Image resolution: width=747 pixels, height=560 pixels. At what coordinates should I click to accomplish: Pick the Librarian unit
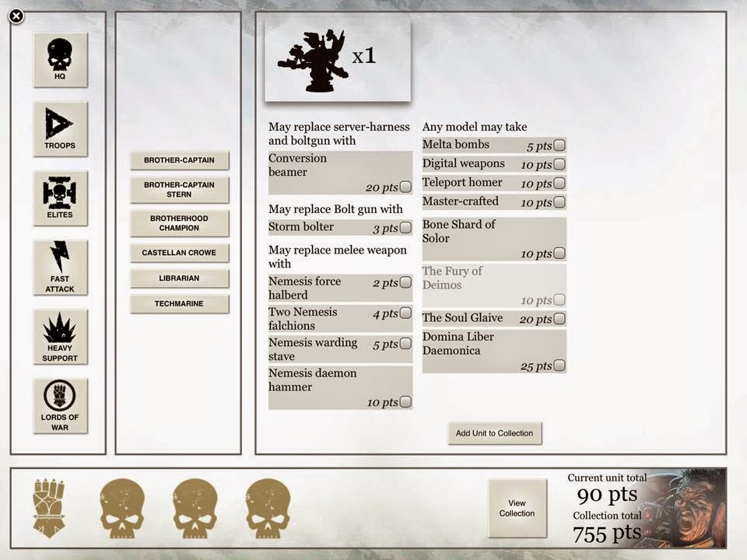[179, 278]
